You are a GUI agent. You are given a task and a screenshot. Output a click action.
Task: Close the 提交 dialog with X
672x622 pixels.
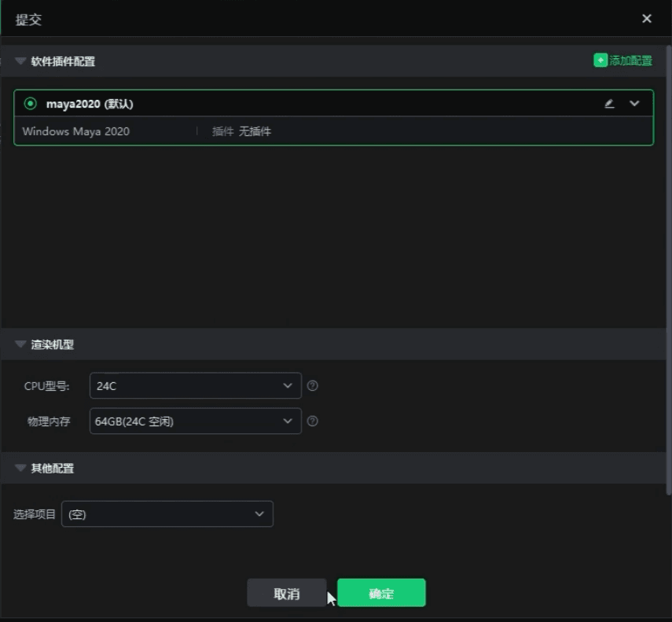point(647,19)
